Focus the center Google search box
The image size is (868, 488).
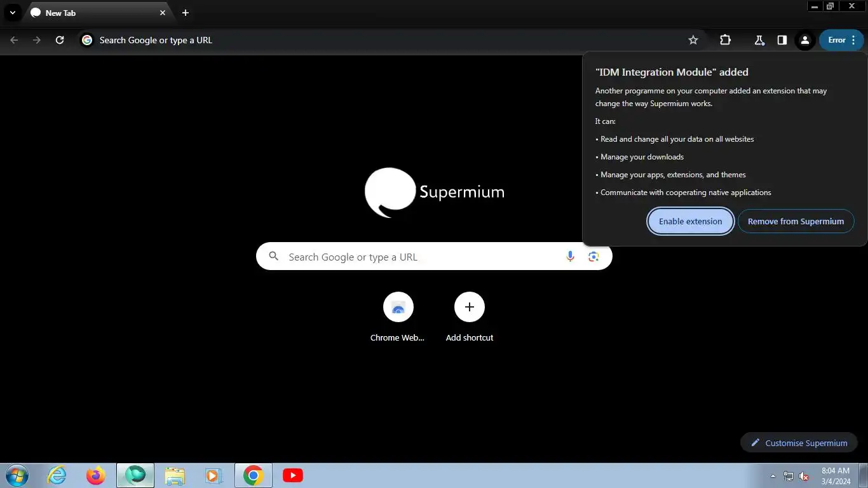click(x=434, y=257)
